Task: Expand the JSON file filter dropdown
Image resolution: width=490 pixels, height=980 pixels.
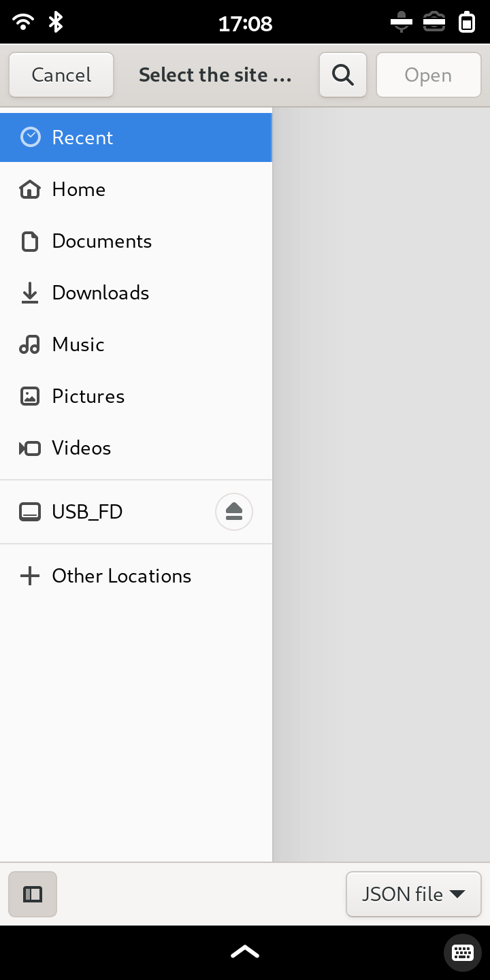Action: [x=414, y=894]
